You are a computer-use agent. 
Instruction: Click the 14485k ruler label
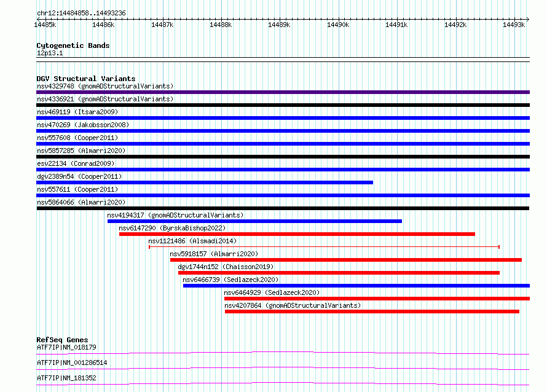[x=45, y=25]
